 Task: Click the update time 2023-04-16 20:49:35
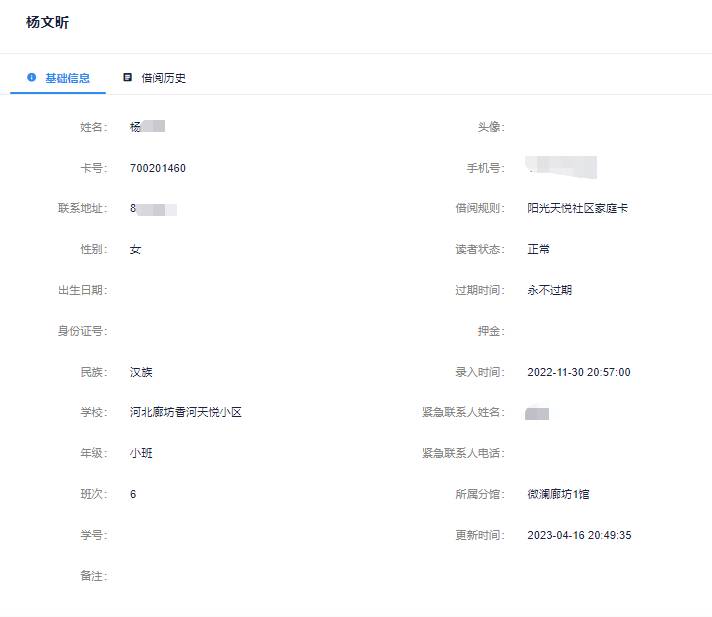tap(579, 535)
